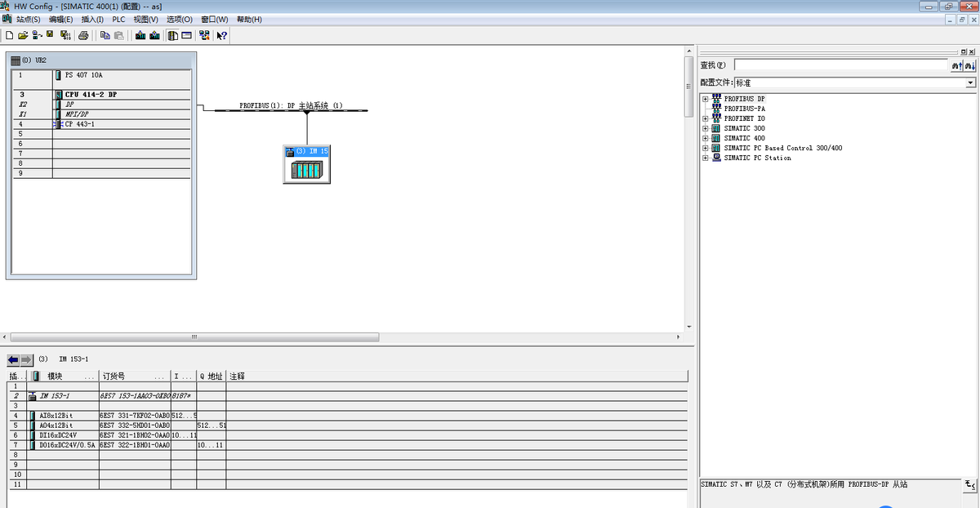The image size is (980, 508).
Task: Click the back arrow above module table
Action: coord(13,359)
